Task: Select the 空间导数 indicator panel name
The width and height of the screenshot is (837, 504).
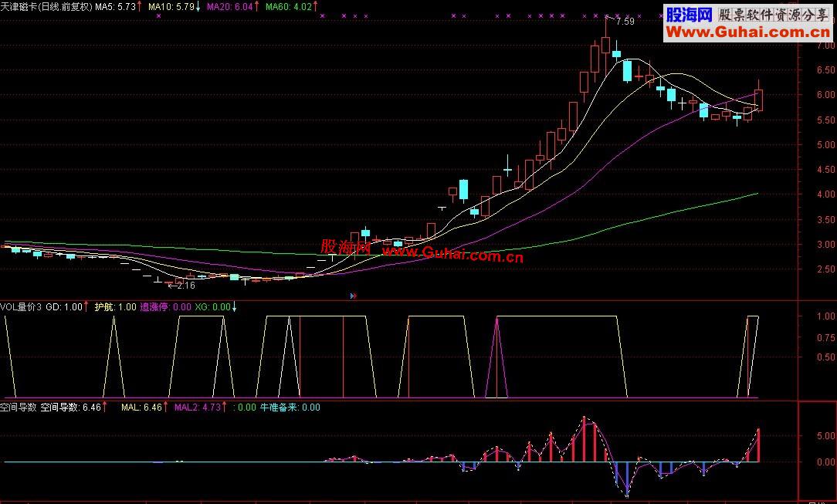Action: (x=19, y=408)
